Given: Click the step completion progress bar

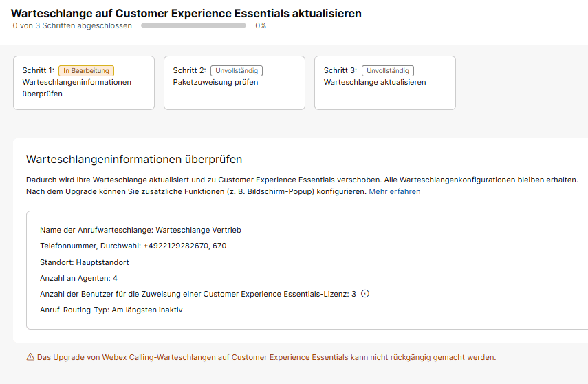Looking at the screenshot, I should pos(193,25).
